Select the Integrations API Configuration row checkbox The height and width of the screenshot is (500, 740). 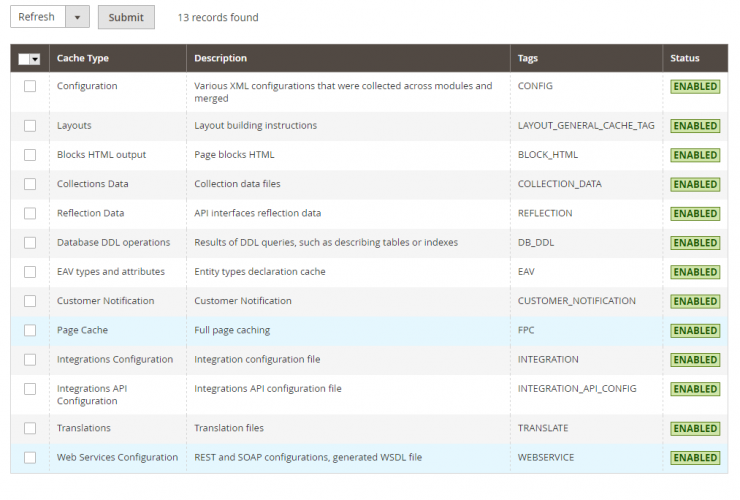(30, 389)
